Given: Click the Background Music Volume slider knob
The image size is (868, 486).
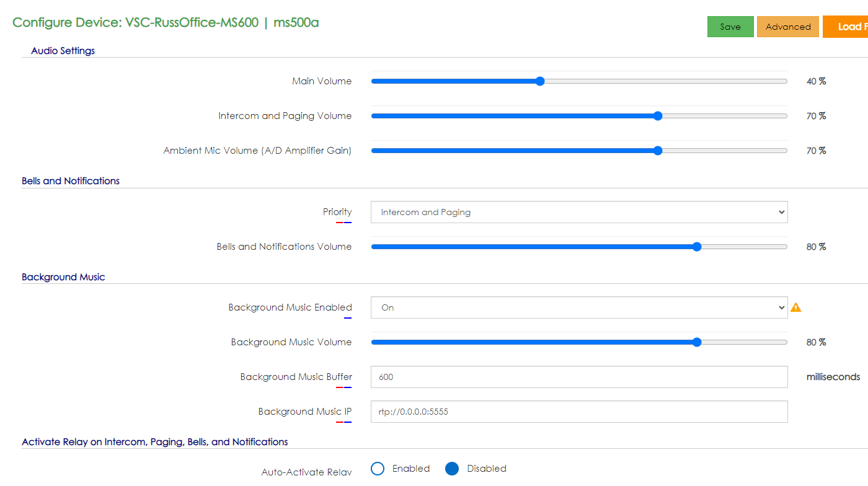Looking at the screenshot, I should [x=696, y=342].
